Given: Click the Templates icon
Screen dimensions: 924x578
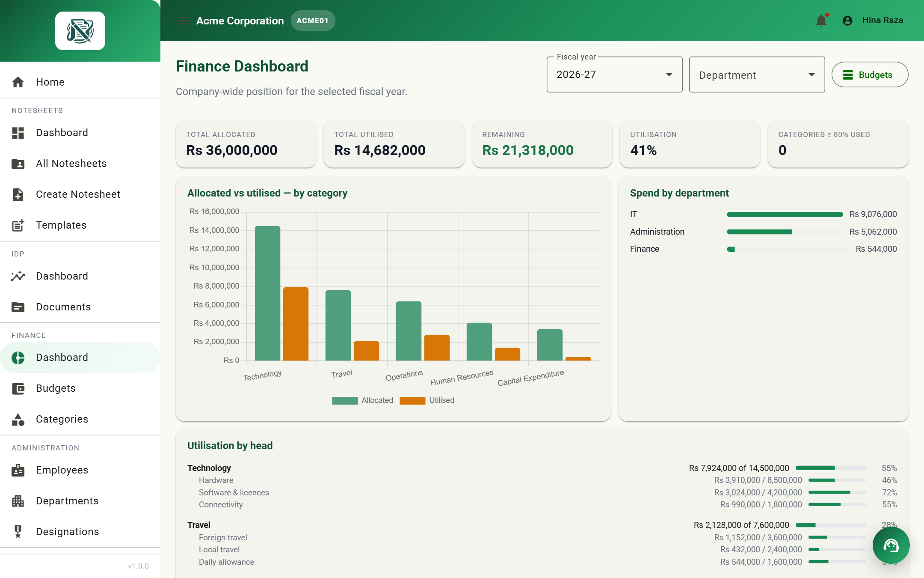Looking at the screenshot, I should [18, 225].
